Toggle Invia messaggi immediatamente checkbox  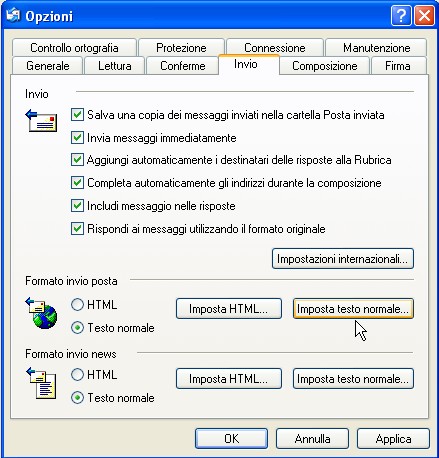pyautogui.click(x=77, y=137)
